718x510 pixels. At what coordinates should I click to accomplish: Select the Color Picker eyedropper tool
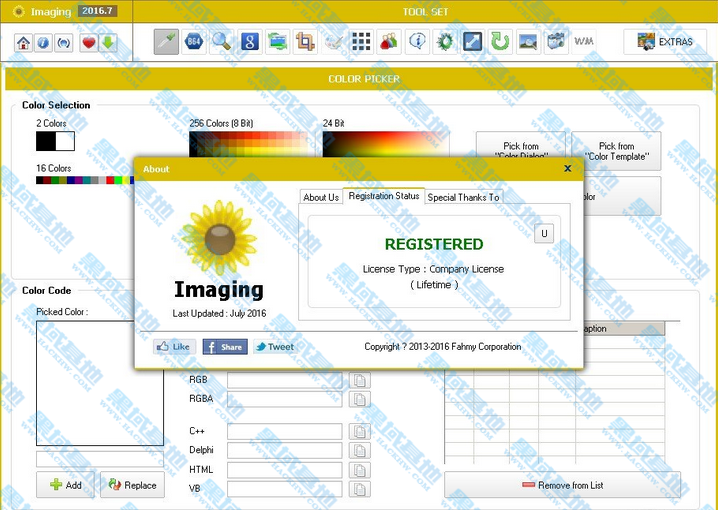click(166, 42)
